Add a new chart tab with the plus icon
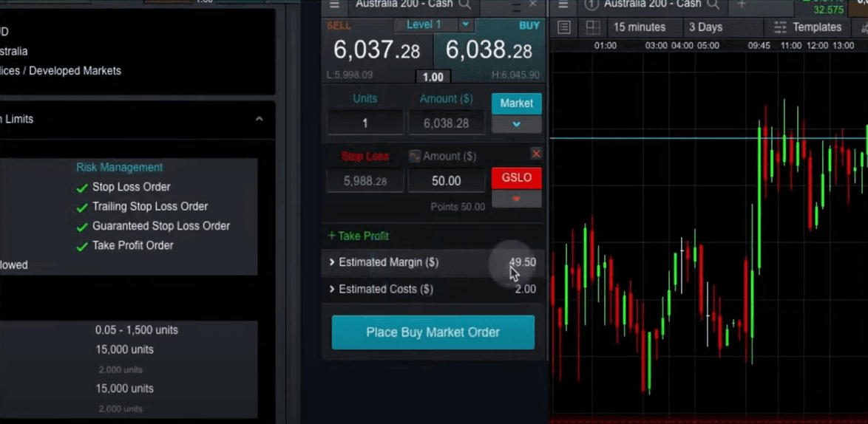Screen dimensions: 868x424 (742, 4)
